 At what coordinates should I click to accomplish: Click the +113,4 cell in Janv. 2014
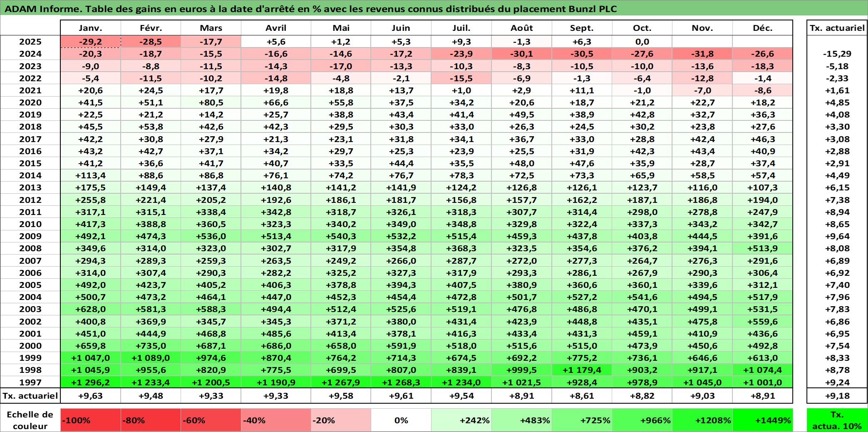click(90, 175)
